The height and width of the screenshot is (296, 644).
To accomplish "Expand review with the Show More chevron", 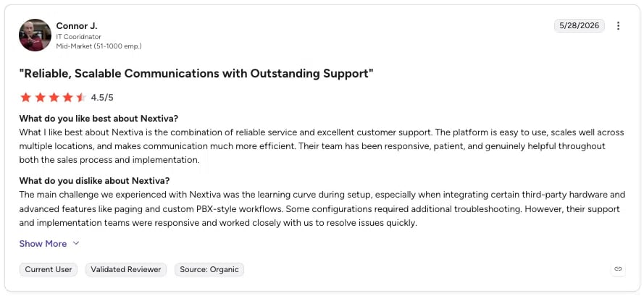I will coord(76,243).
